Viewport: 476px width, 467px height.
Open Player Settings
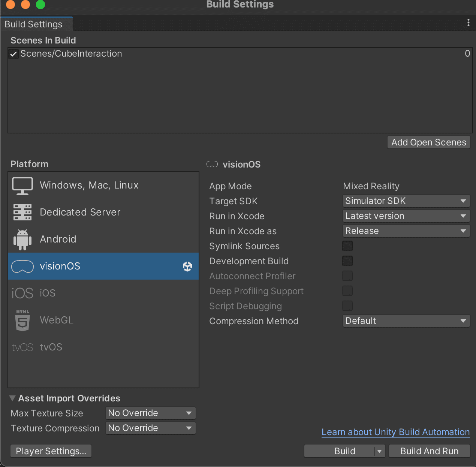51,451
